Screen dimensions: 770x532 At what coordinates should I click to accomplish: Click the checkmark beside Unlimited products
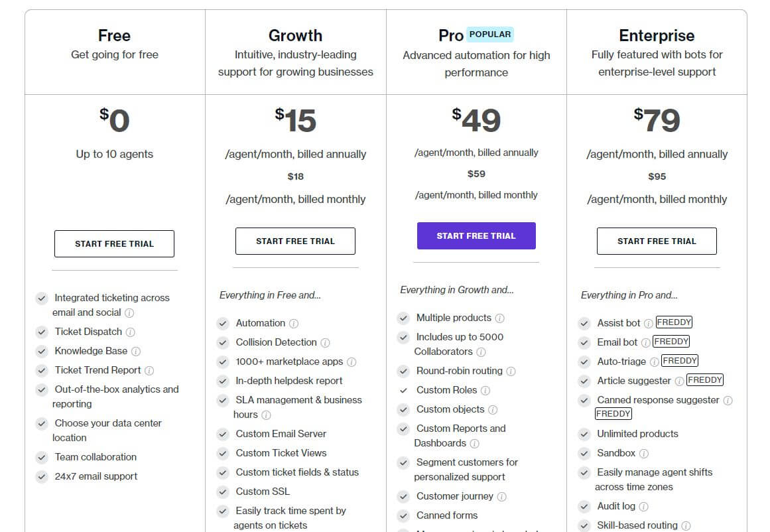pyautogui.click(x=584, y=434)
